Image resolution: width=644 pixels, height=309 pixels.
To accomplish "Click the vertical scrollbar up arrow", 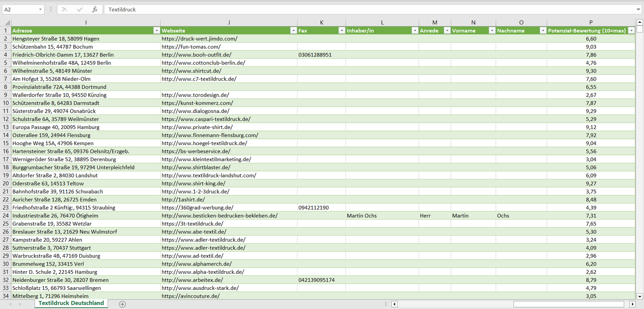I will 640,22.
